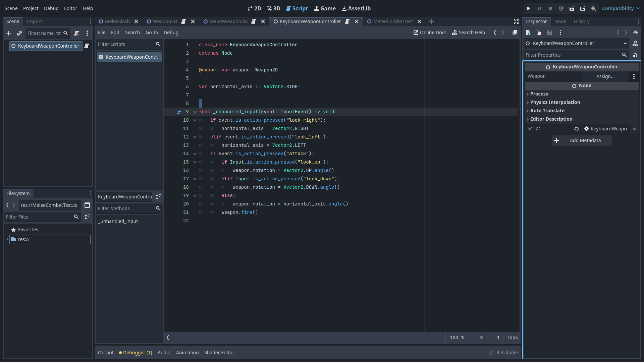This screenshot has height=362, width=644.
Task: Expand the Process section
Action: [539, 94]
